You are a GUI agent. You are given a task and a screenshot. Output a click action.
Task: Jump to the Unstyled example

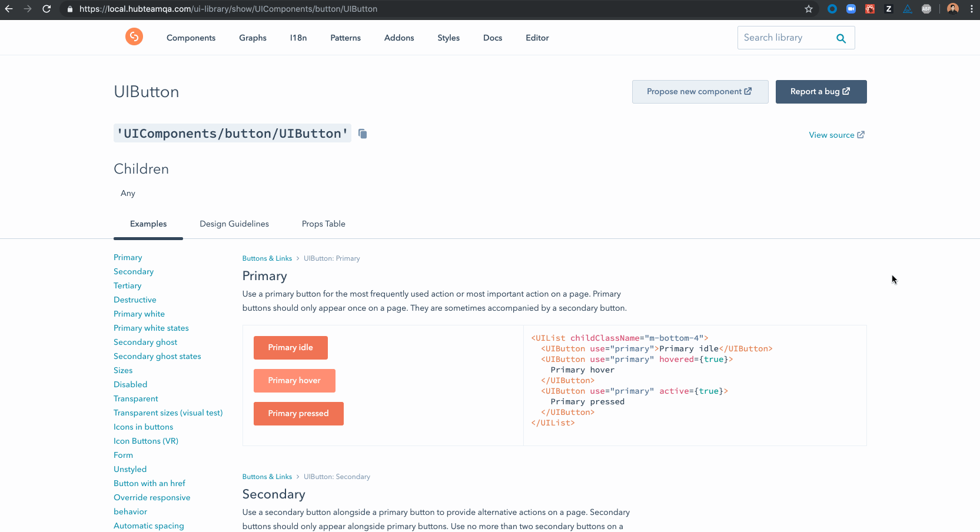coord(130,469)
